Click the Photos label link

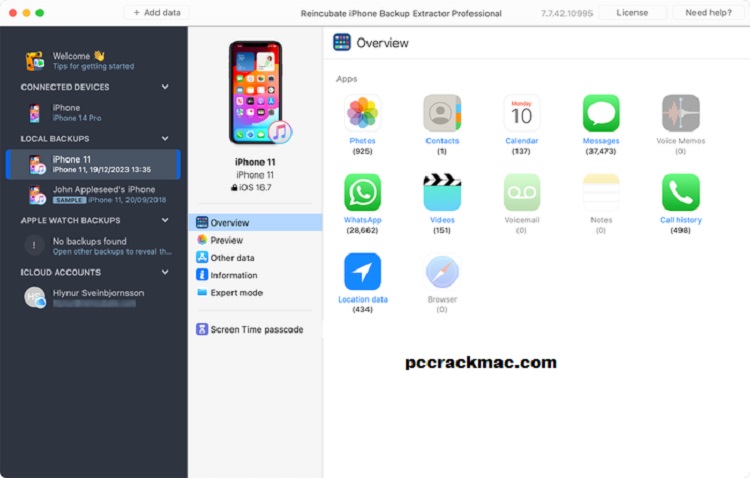tap(362, 141)
